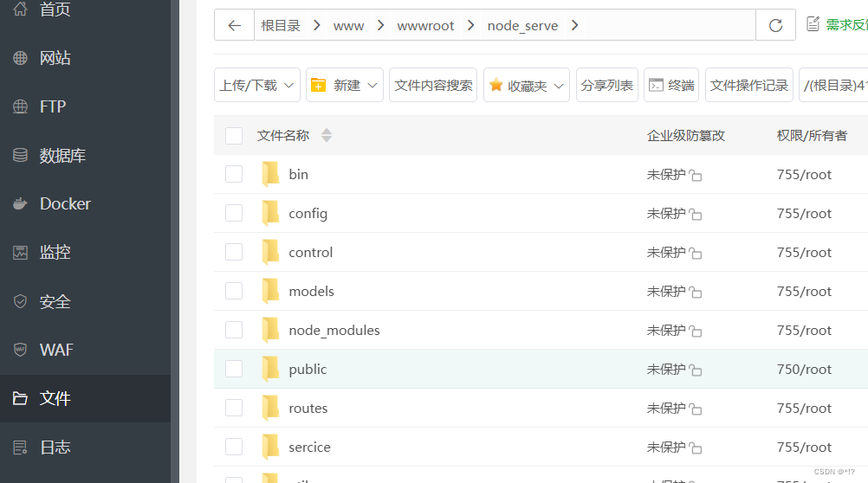This screenshot has height=483, width=868.
Task: Click 文件操作记录 button
Action: pos(749,85)
